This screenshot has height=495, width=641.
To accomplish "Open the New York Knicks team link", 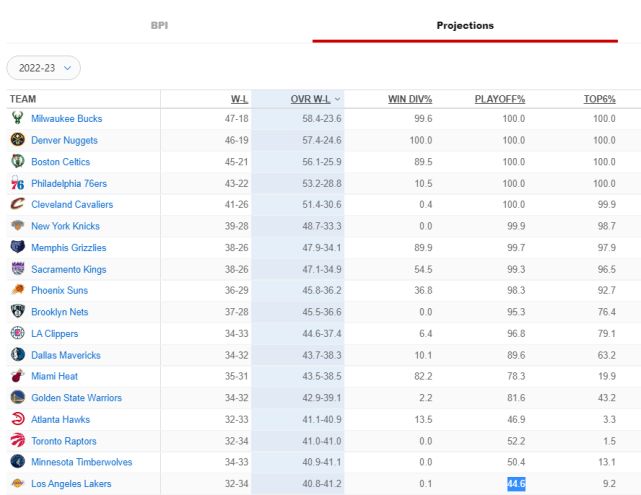I will click(65, 226).
